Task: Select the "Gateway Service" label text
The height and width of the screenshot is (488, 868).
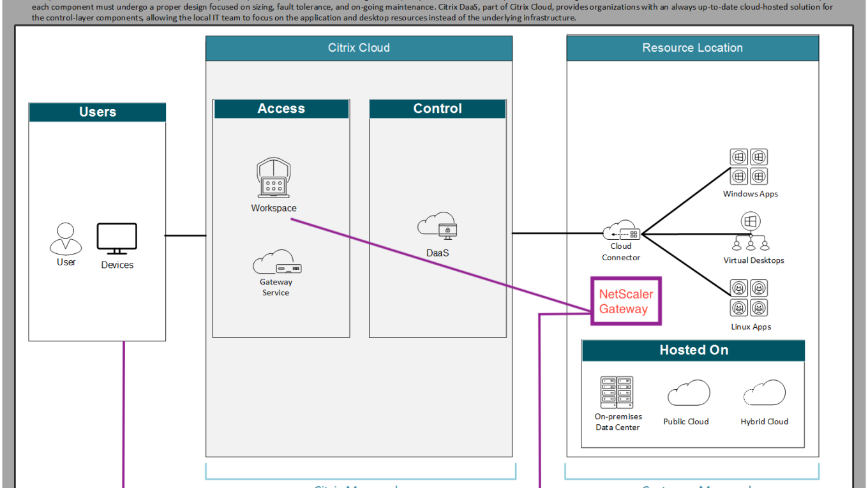Action: (x=276, y=287)
